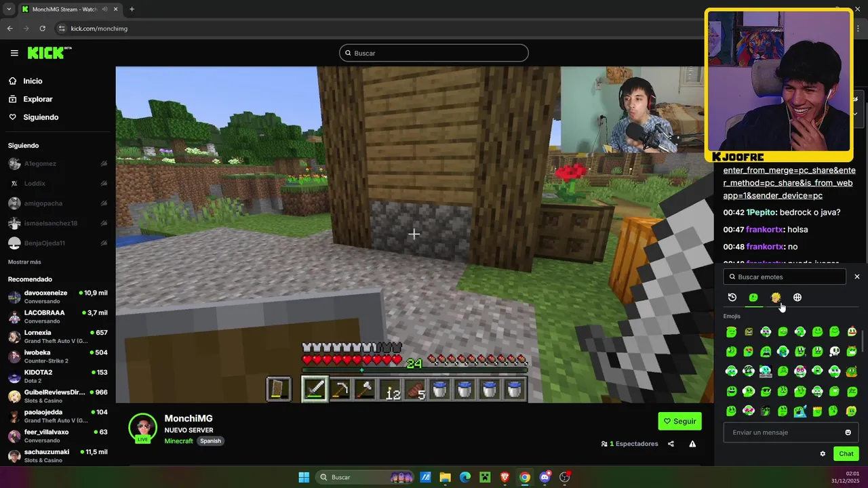868x488 pixels.
Task: Pick the white skull emoji
Action: click(835, 351)
